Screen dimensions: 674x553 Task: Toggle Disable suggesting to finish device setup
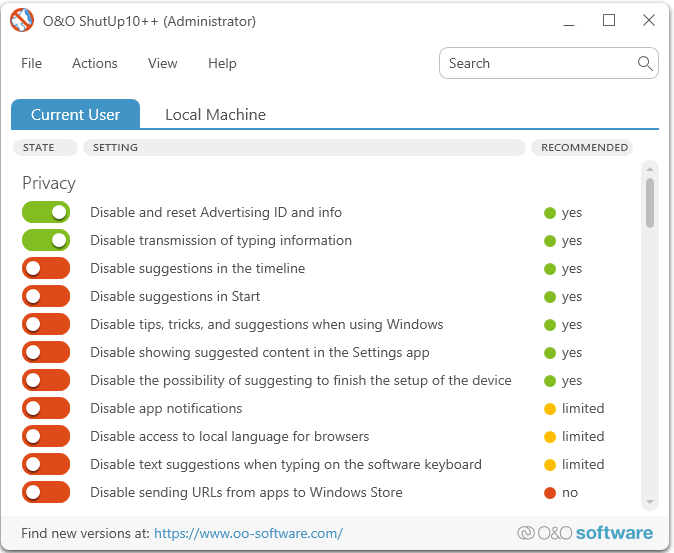coord(46,380)
